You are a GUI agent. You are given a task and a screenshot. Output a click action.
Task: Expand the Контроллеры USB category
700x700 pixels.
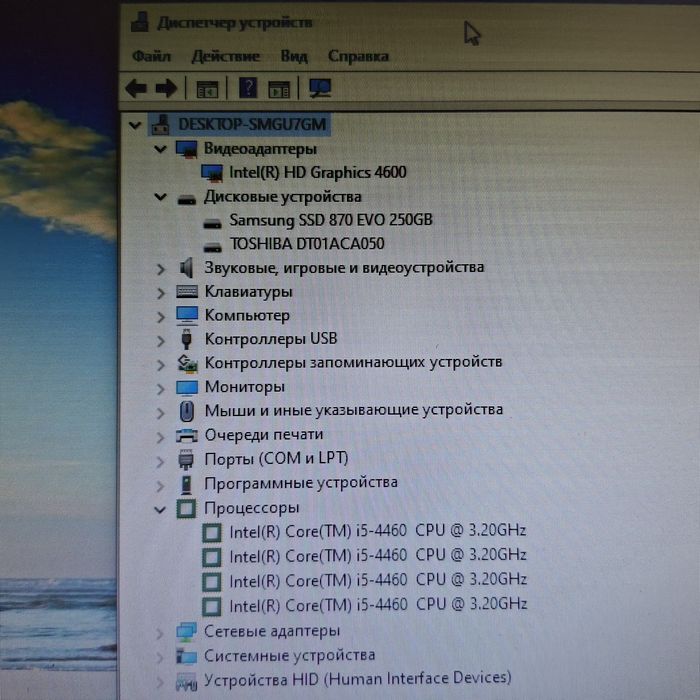161,341
